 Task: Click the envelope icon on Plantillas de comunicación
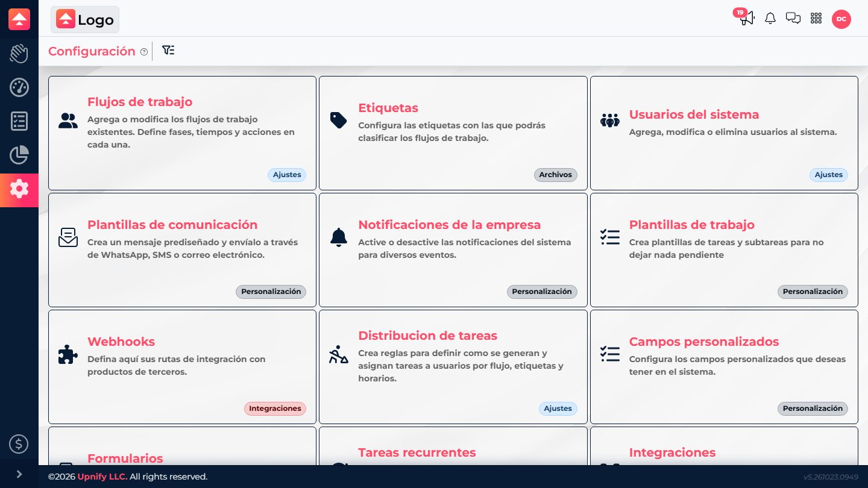click(68, 237)
